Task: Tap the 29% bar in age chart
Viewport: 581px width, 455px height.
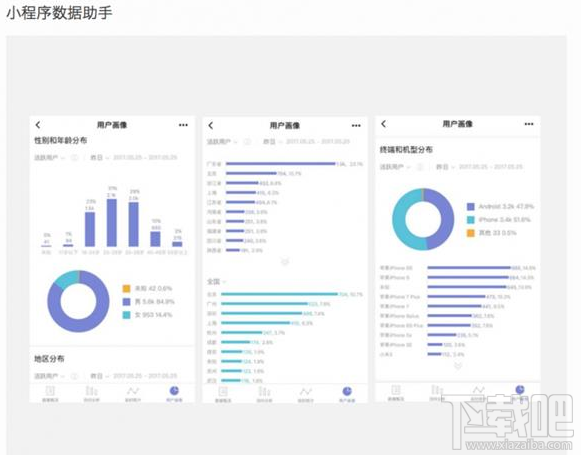Action: pyautogui.click(x=133, y=225)
